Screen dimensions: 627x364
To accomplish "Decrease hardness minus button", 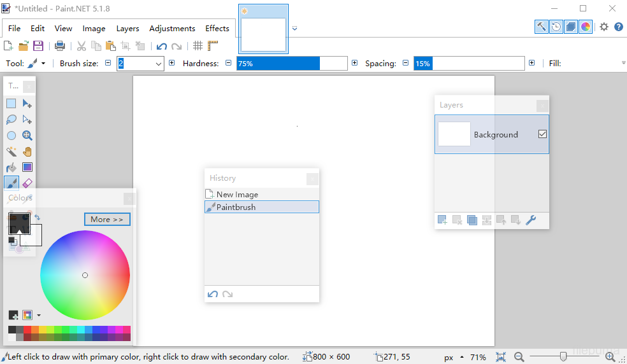I will point(228,63).
